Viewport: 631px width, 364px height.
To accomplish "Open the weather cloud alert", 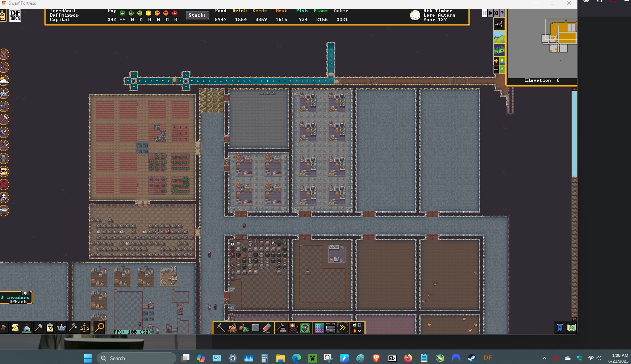I will (x=4, y=80).
